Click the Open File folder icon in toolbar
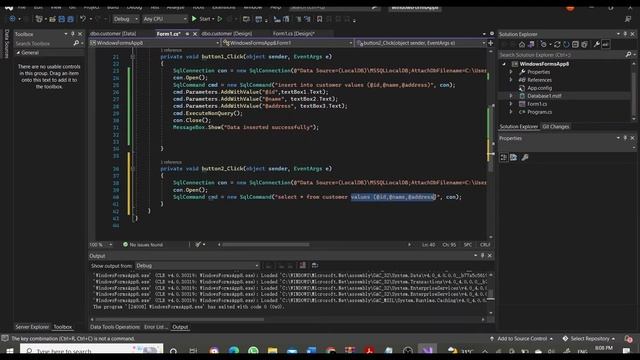 pos(52,19)
